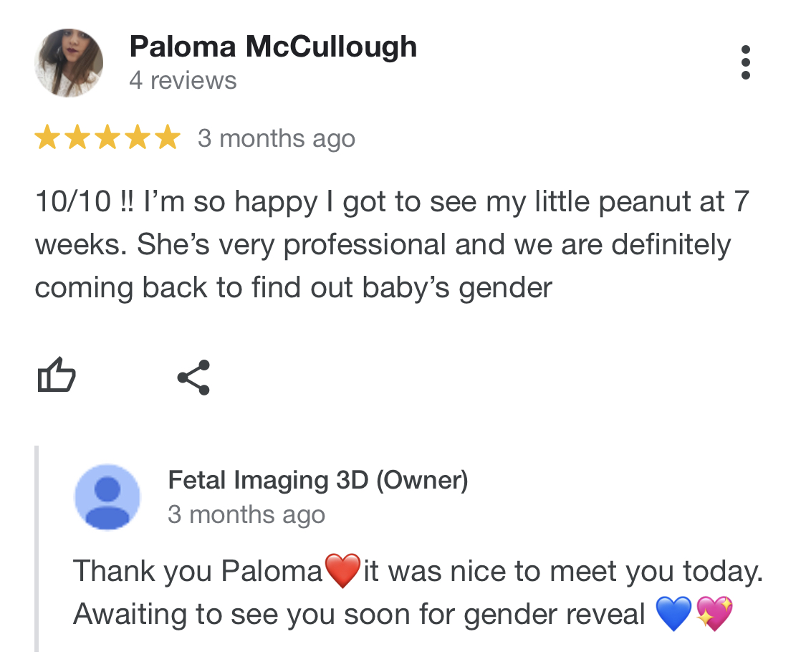This screenshot has width=806, height=672.
Task: Click the fifth gold star of rating
Action: click(167, 137)
